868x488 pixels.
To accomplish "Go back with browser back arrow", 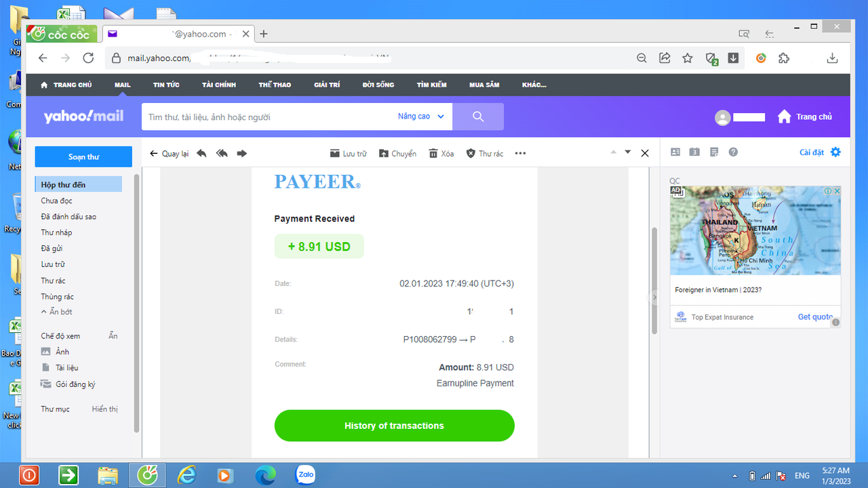I will click(x=43, y=58).
